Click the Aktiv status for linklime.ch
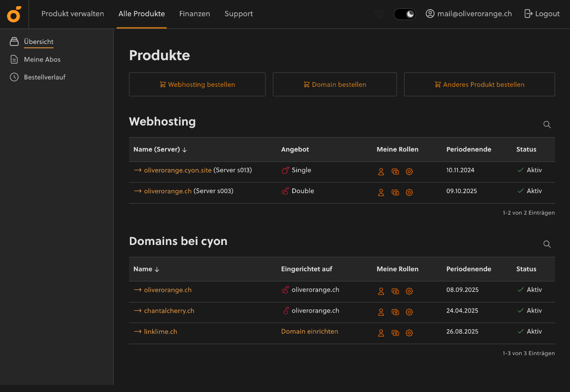Screen dimensions: 570x392 tap(530, 331)
